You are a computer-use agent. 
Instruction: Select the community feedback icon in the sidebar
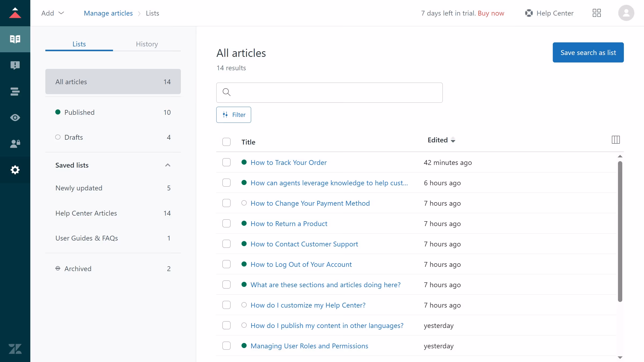pyautogui.click(x=15, y=65)
